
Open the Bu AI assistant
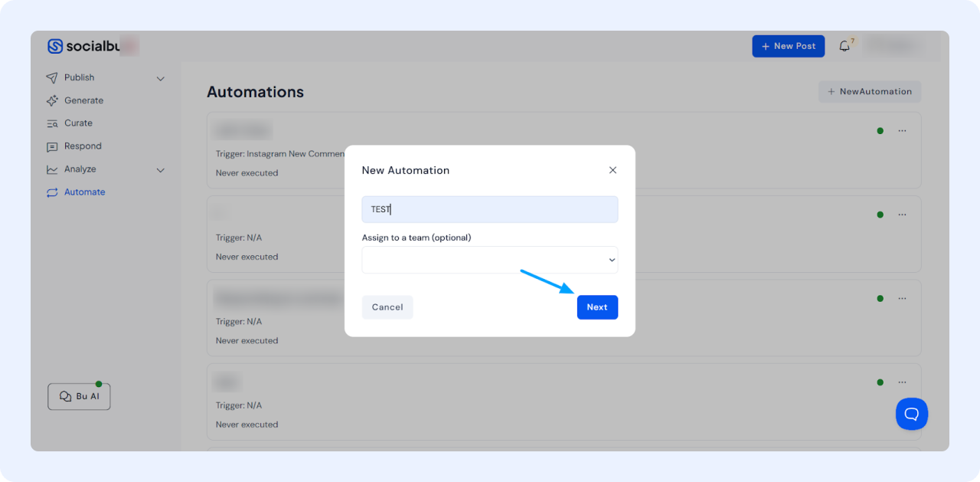pos(79,397)
